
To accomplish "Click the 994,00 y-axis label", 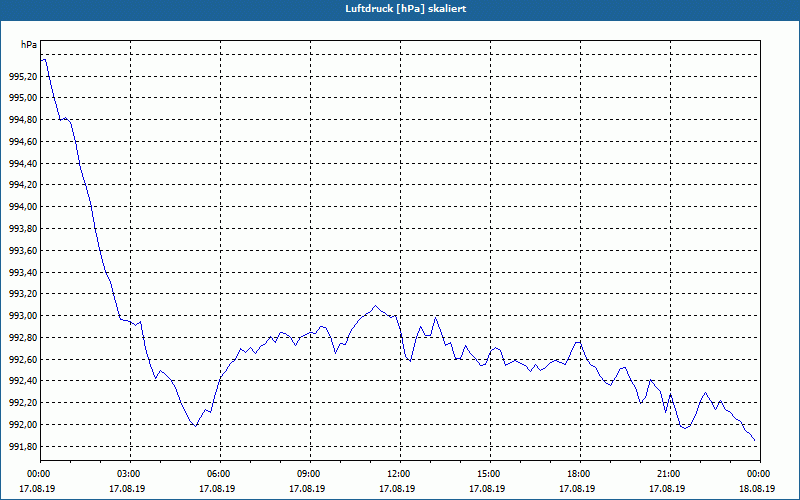I will tap(23, 207).
